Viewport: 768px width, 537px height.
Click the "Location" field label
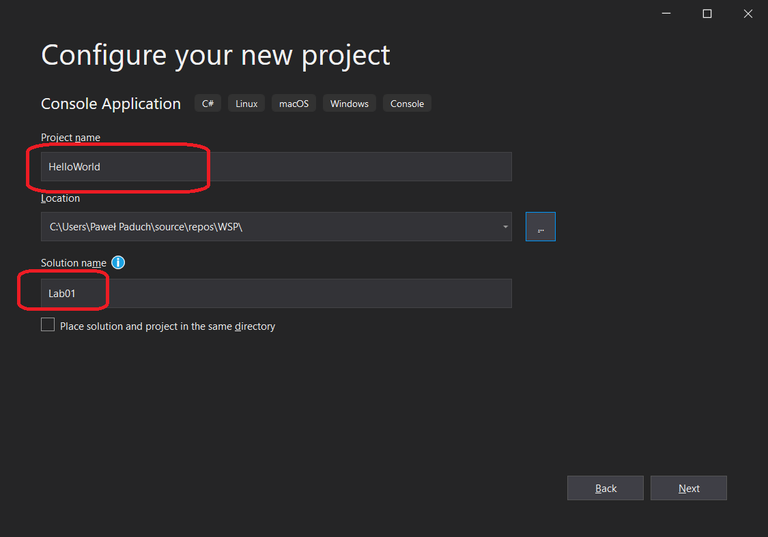coord(60,198)
